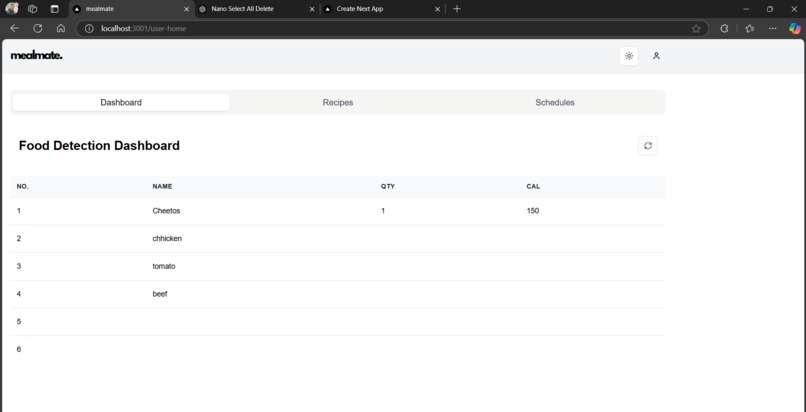Open the workspaces icon

click(x=32, y=9)
